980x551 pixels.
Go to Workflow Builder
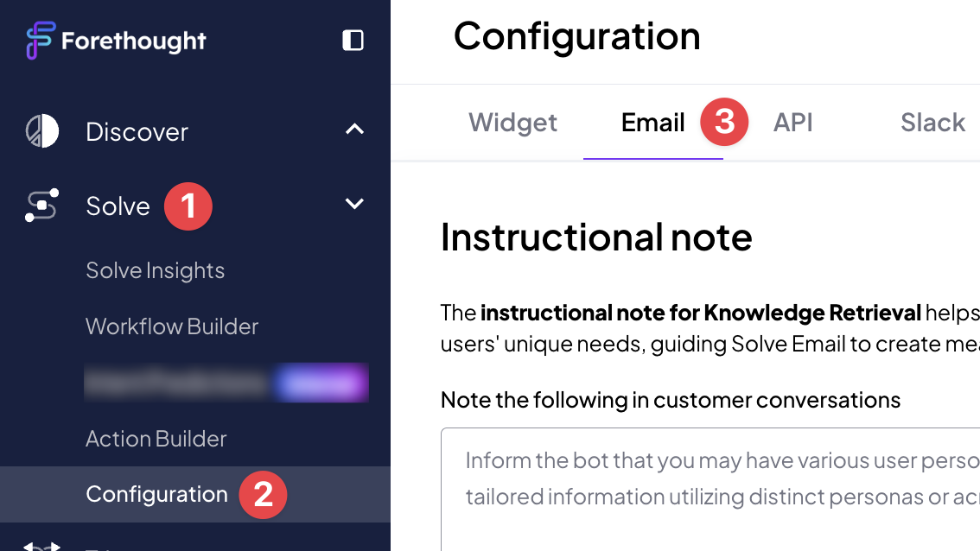(x=172, y=326)
